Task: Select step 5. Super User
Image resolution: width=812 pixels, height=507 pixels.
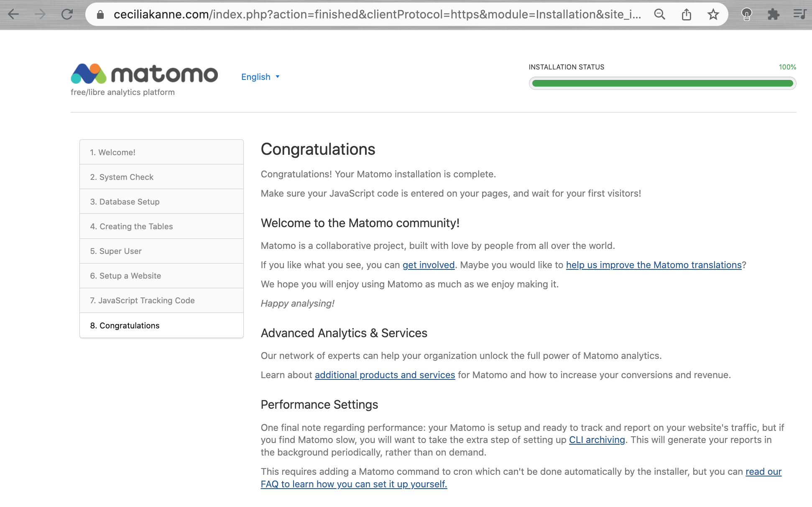Action: pos(161,251)
